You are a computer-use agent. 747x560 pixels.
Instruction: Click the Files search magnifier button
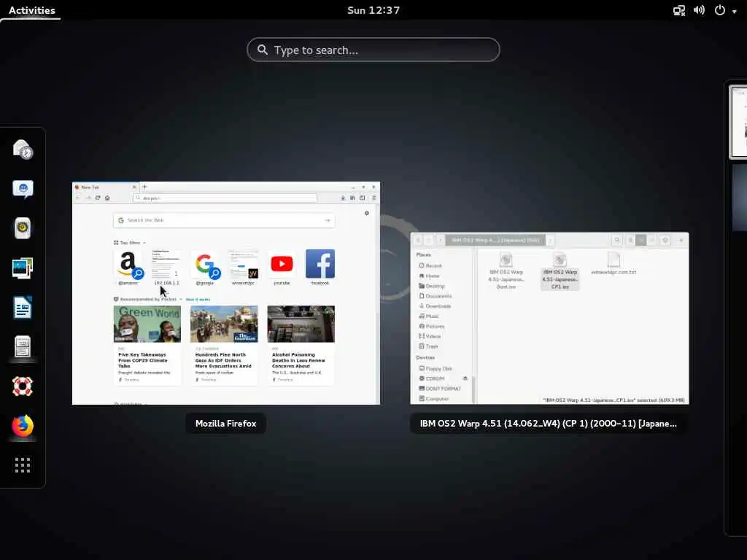(x=617, y=240)
